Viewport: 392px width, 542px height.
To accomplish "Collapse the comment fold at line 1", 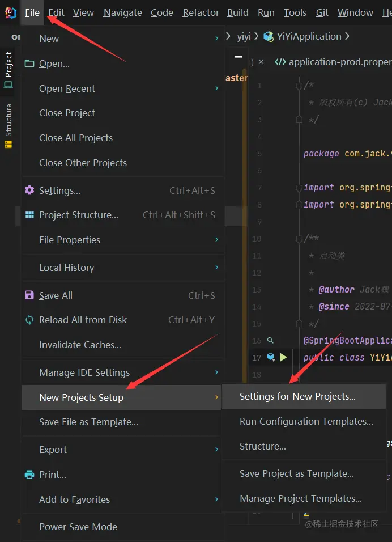I will pyautogui.click(x=299, y=86).
